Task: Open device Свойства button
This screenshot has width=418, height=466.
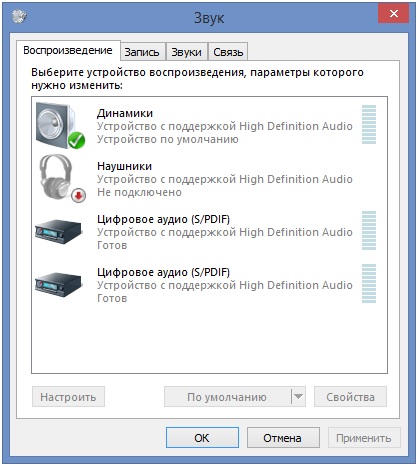Action: pyautogui.click(x=350, y=397)
